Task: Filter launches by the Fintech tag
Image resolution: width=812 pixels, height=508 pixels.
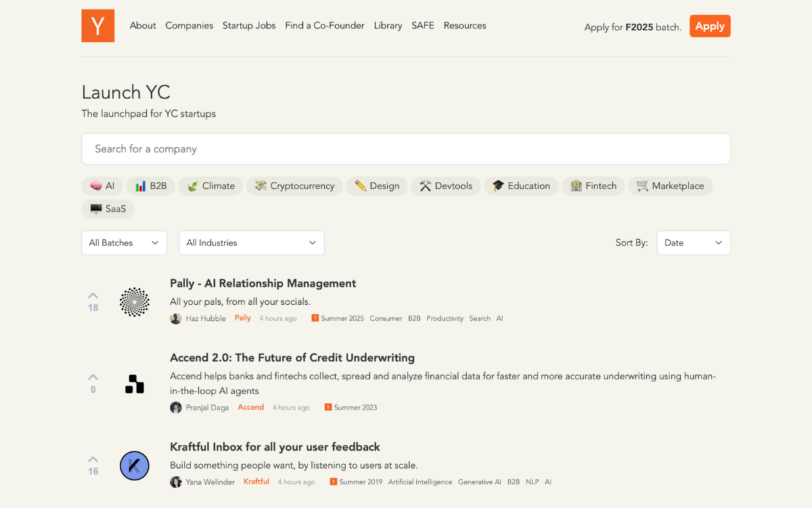Action: (x=593, y=186)
